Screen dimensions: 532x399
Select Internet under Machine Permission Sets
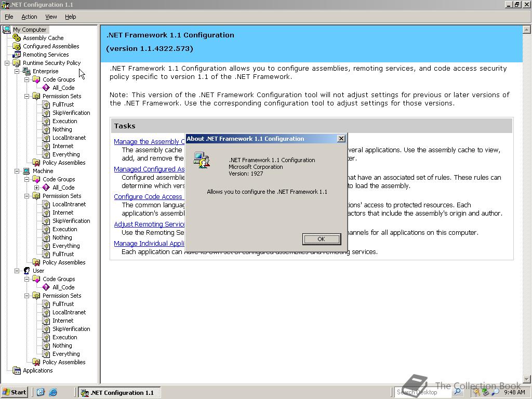63,212
